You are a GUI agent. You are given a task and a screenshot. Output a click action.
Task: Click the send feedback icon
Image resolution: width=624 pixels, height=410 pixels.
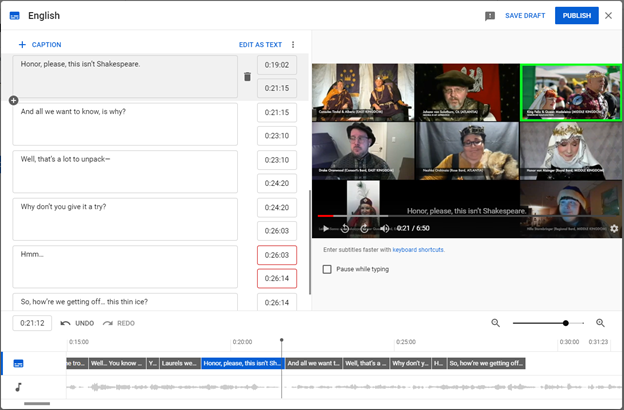[x=490, y=16]
